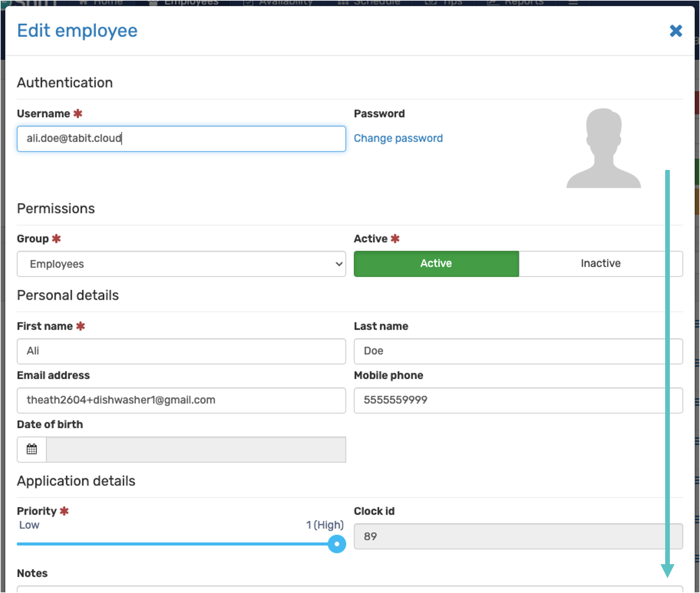700x593 pixels.
Task: Click the Change password link
Action: tap(398, 138)
